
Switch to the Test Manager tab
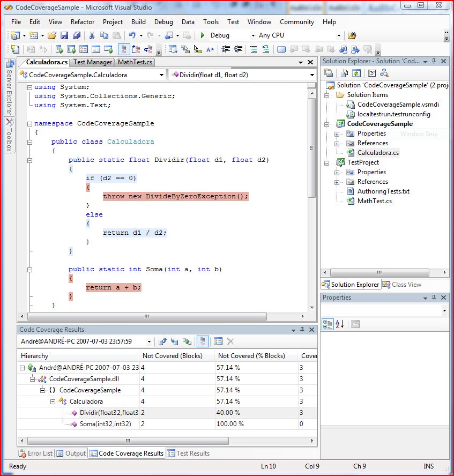click(93, 62)
